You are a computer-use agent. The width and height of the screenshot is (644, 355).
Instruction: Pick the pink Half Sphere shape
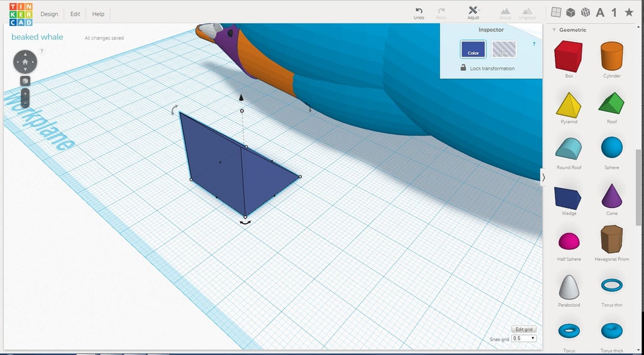point(569,241)
